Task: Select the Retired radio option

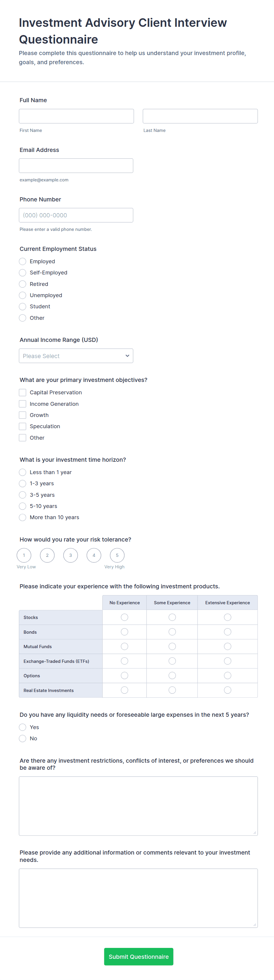Action: [22, 284]
